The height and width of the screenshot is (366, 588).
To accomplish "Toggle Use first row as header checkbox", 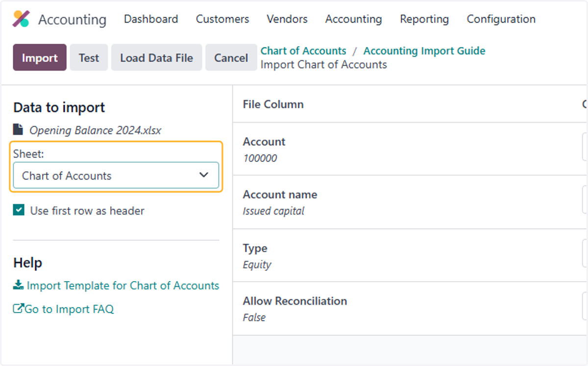I will point(19,210).
